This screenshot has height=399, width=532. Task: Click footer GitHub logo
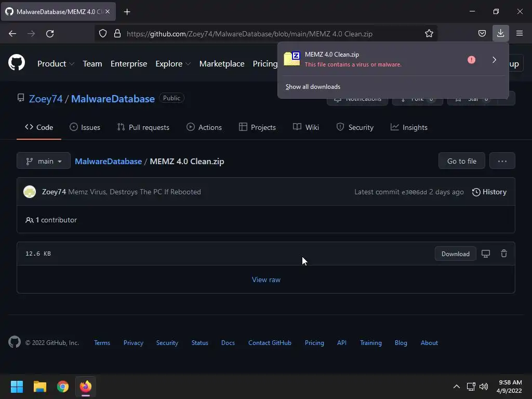tap(15, 342)
